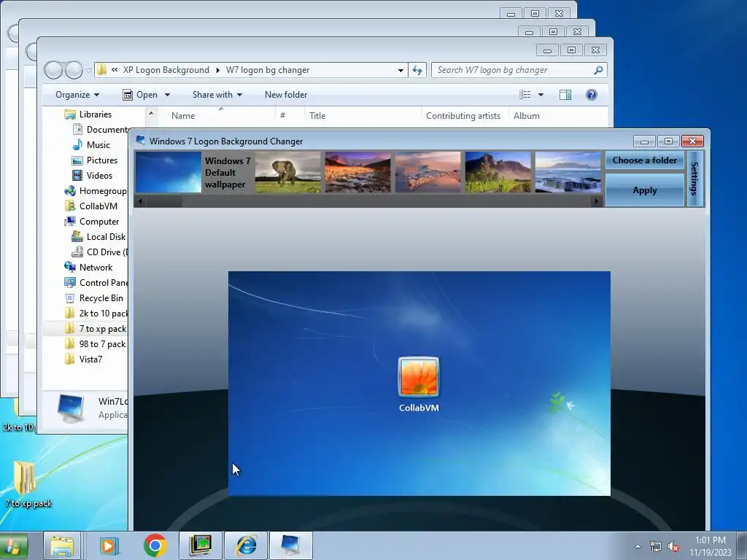Select the Vista7 folder in the navigation pane
This screenshot has width=747, height=560.
pos(90,359)
